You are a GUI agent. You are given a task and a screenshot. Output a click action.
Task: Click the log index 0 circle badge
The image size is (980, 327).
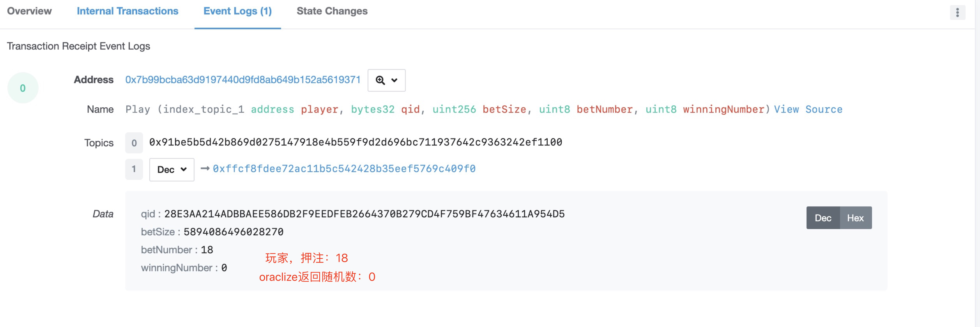pyautogui.click(x=23, y=88)
